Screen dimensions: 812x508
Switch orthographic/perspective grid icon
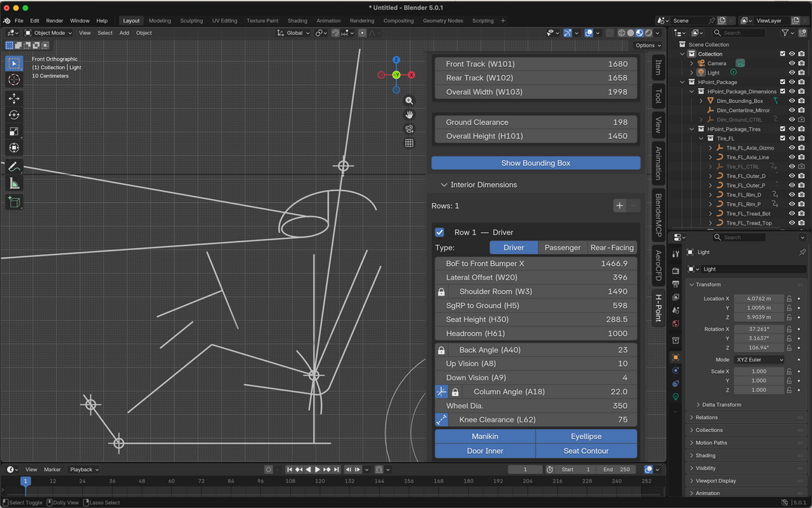point(409,143)
